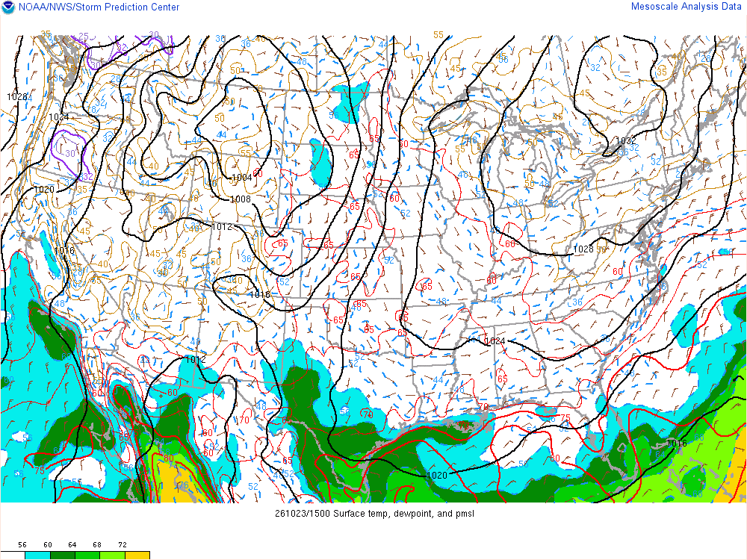Click the NOAA logo emblem
747x560 pixels.
click(8, 7)
